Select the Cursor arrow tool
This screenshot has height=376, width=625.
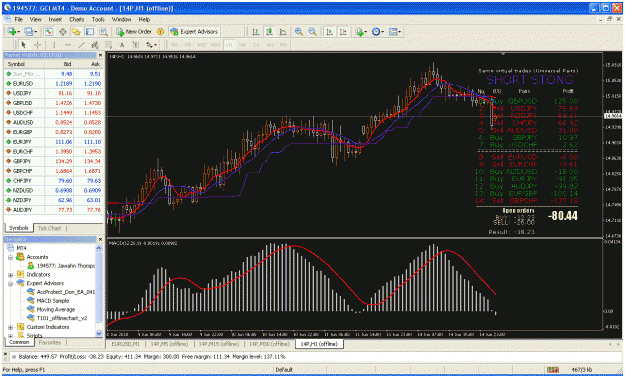[24, 45]
